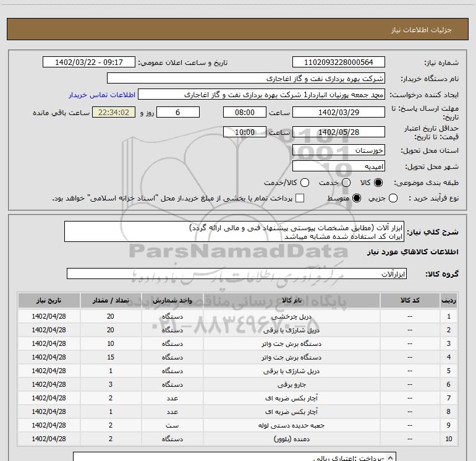Screen dimensions: 476x461
Task: Select دستگاه برش جت واتر in row 3
Action: (x=291, y=344)
